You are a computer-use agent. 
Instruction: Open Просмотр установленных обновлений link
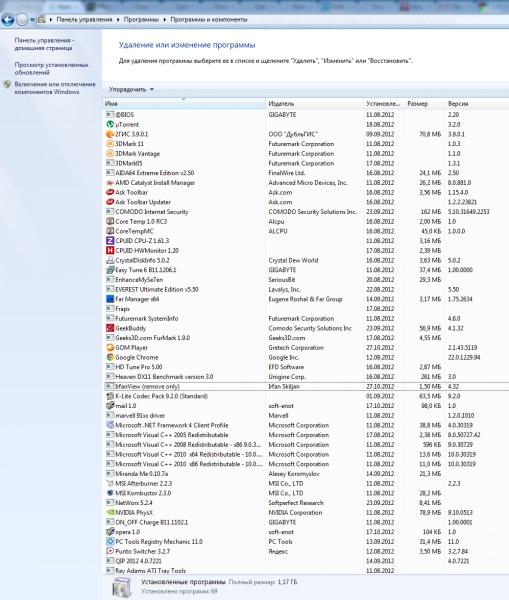[x=51, y=68]
